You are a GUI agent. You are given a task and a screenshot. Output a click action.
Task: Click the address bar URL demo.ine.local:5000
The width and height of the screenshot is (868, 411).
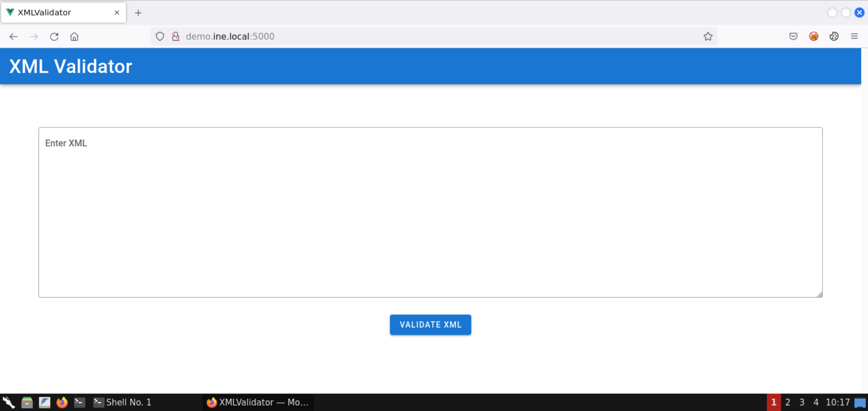[230, 37]
